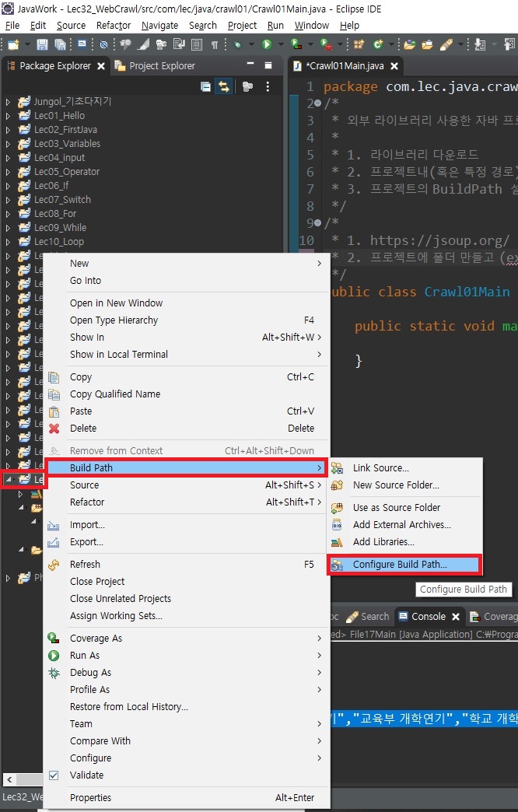This screenshot has width=518, height=812.
Task: Choose Configure Build Path from submenu
Action: (x=405, y=565)
